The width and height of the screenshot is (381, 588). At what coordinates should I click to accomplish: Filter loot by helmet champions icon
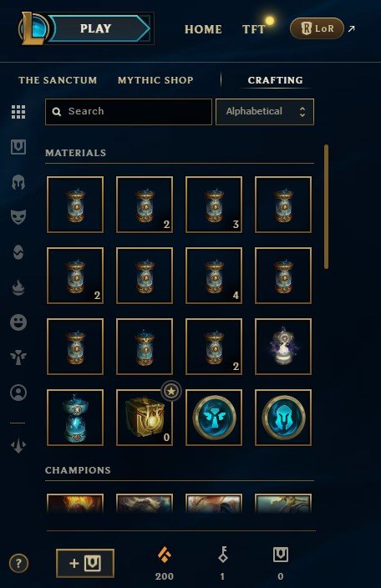(18, 183)
